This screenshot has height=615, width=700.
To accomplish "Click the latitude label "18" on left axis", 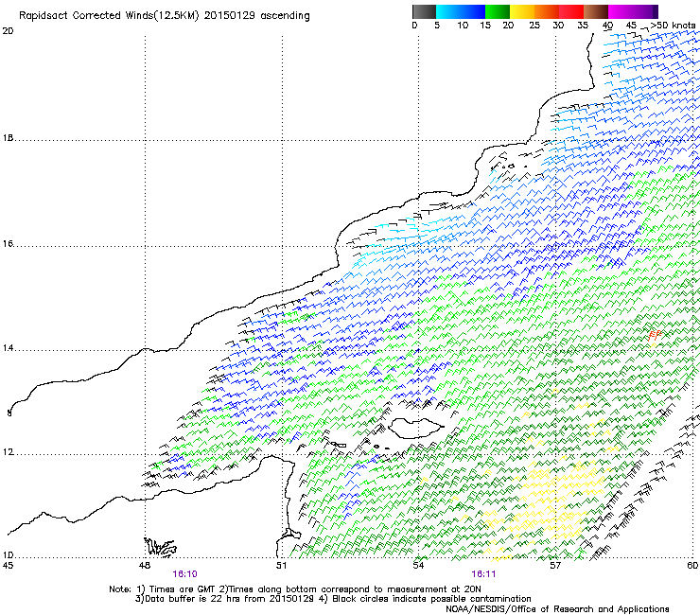I will (8, 138).
